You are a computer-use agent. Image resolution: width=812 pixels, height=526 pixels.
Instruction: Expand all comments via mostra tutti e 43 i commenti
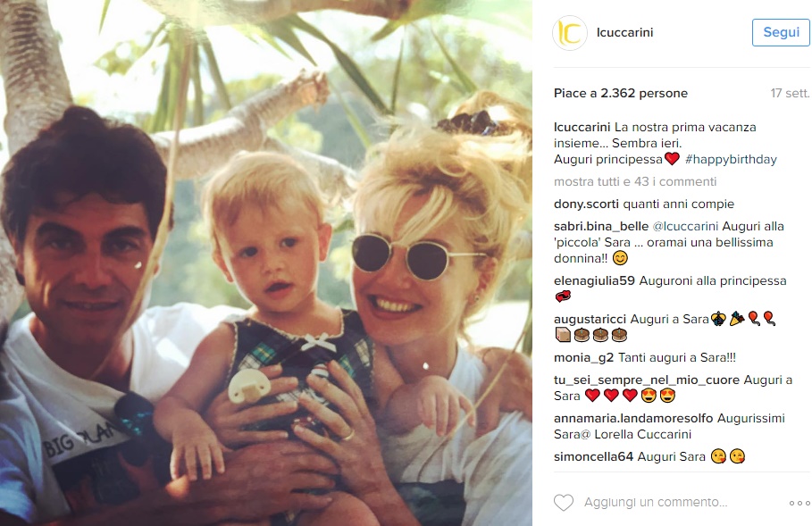click(x=635, y=181)
